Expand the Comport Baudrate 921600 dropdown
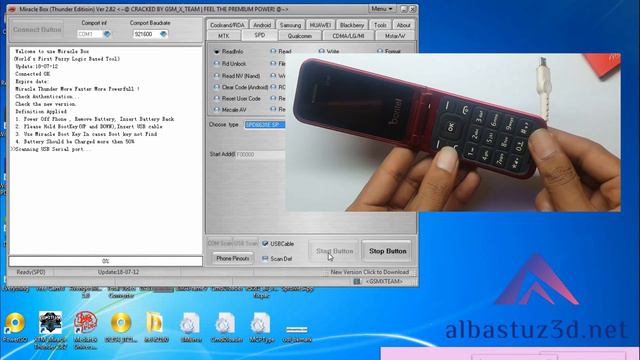The width and height of the screenshot is (640, 360). [163, 34]
